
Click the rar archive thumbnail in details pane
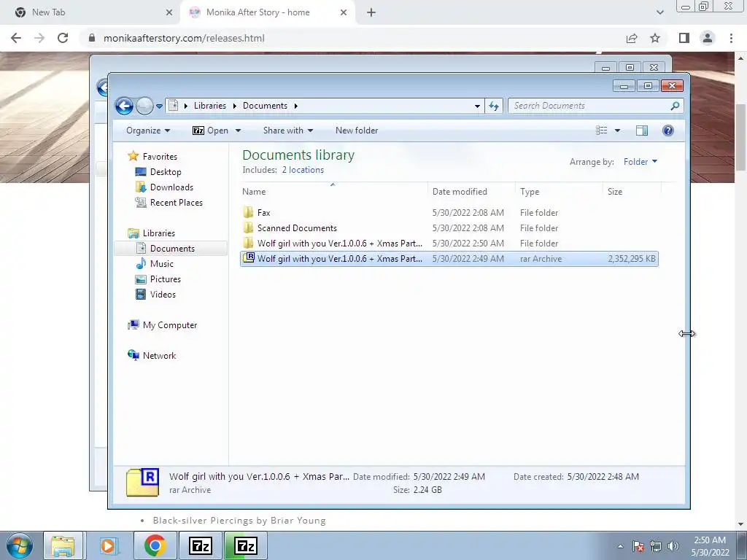pos(142,483)
